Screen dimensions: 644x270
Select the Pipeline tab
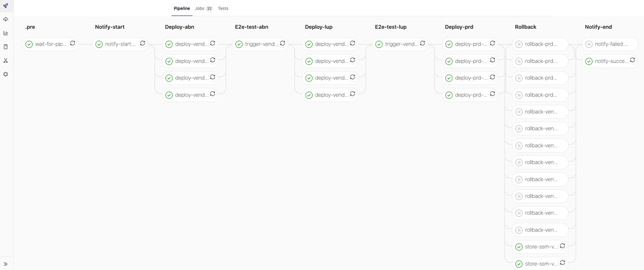[182, 9]
